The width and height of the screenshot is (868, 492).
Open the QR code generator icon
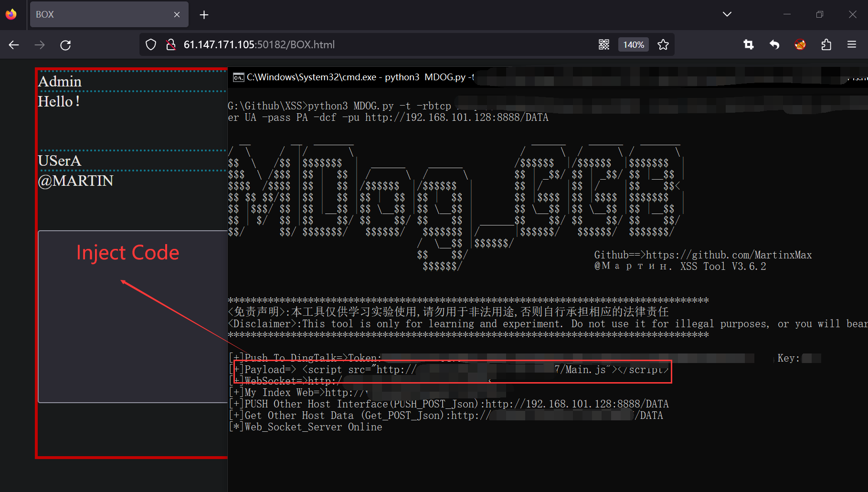[x=604, y=44]
